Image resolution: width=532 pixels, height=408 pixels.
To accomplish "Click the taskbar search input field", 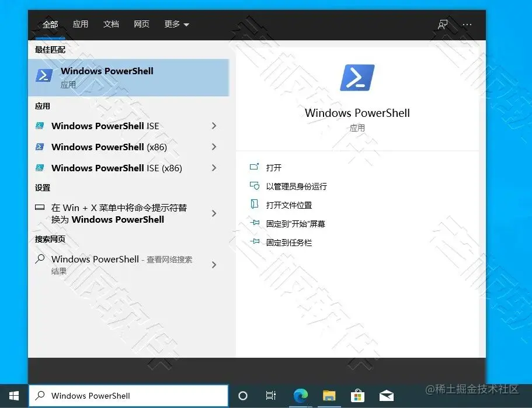I will tap(128, 396).
